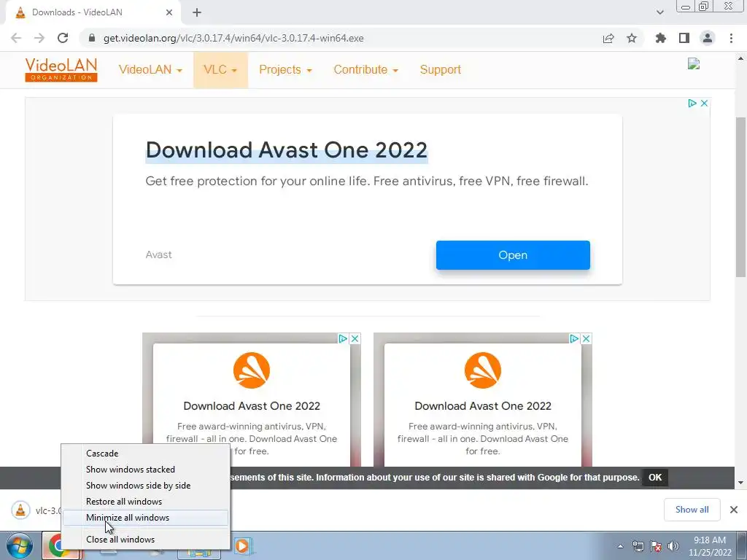This screenshot has width=747, height=560.
Task: Click Show all downloads button
Action: [x=692, y=510]
